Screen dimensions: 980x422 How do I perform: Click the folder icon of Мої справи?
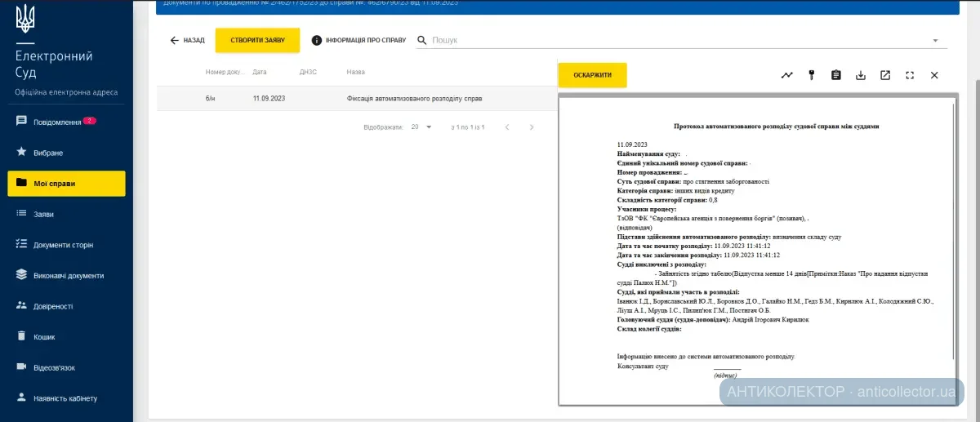22,183
